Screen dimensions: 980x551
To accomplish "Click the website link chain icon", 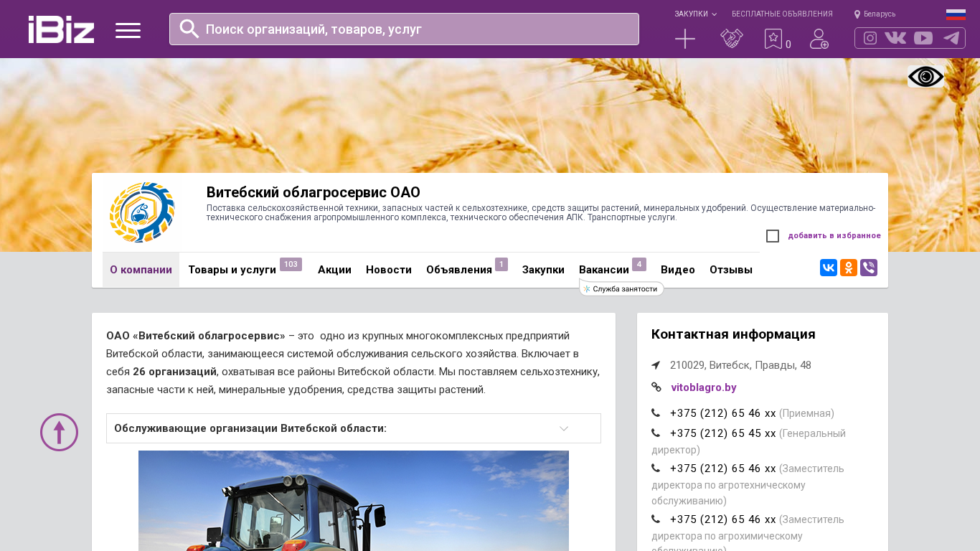I will tap(656, 387).
